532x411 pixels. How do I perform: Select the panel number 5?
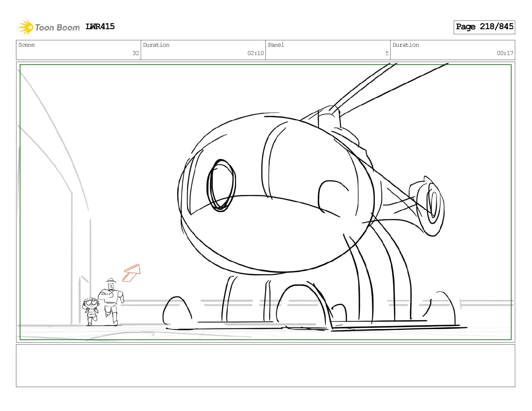pyautogui.click(x=387, y=53)
